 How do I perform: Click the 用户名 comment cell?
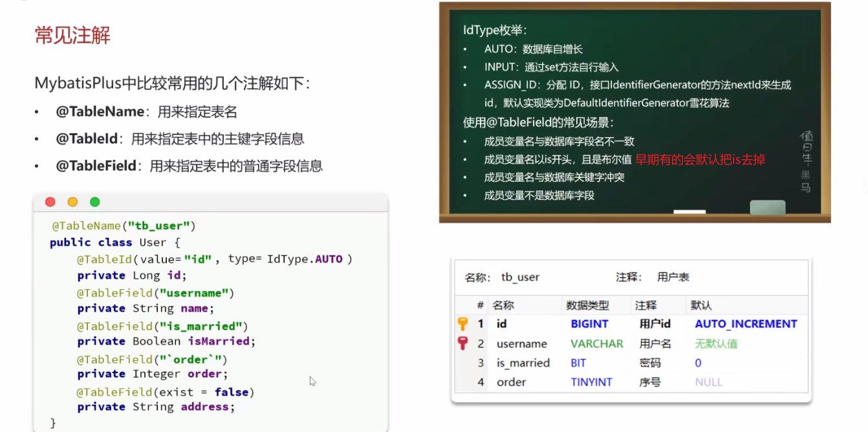pos(655,344)
